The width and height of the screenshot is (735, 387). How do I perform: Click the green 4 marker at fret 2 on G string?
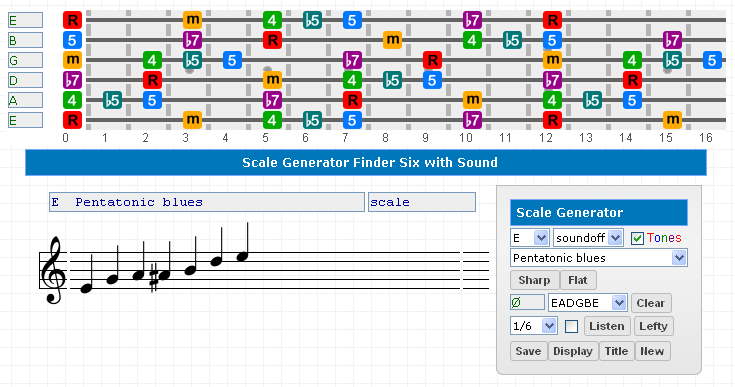tap(152, 60)
